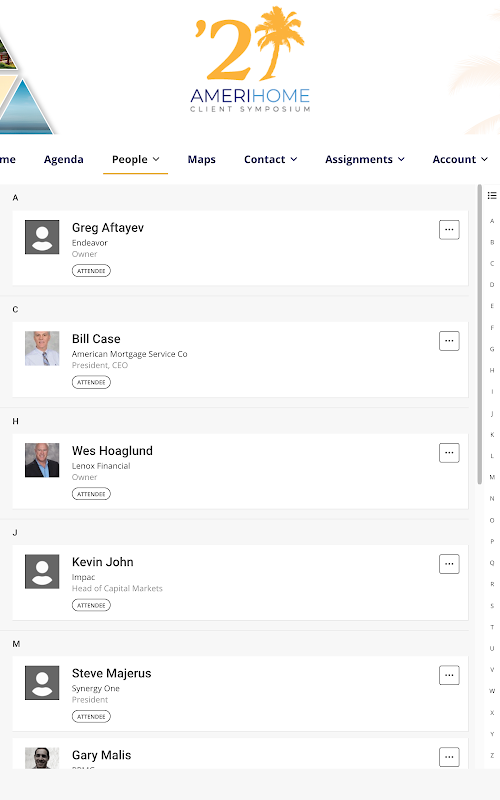Open Greg Aftayev's profile name
Screen dimensions: 500x800
108,228
